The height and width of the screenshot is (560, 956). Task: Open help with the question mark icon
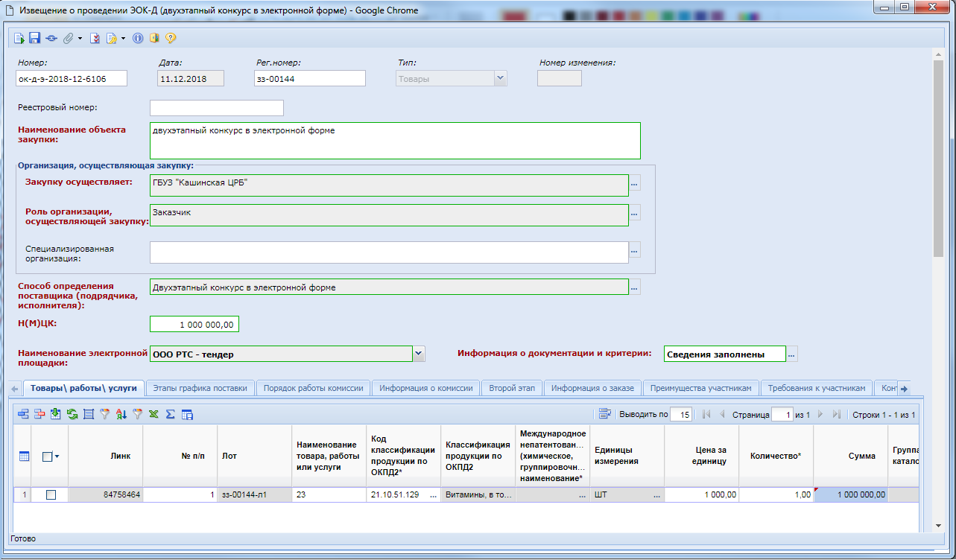pyautogui.click(x=171, y=37)
